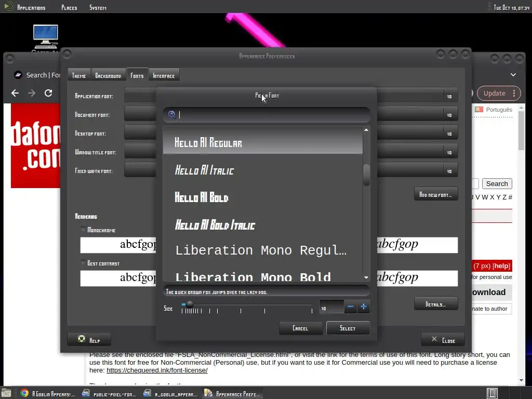The image size is (532, 399).
Task: Select Liberation Mono Regular font
Action: 262,250
